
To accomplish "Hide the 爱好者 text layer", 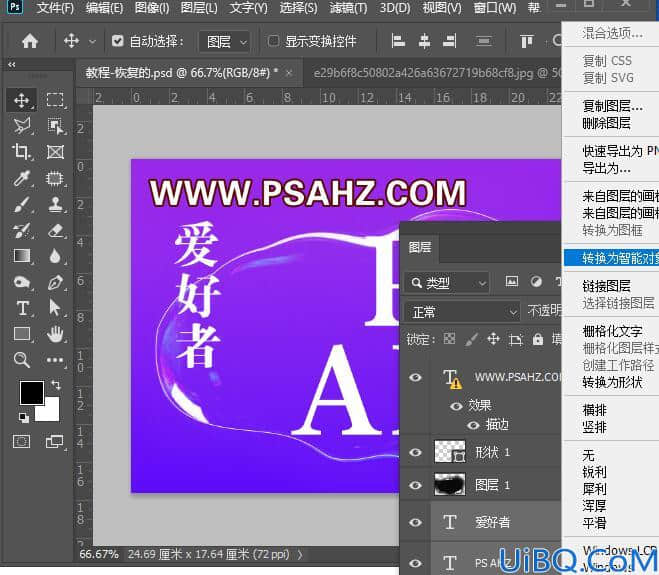I will (x=416, y=522).
